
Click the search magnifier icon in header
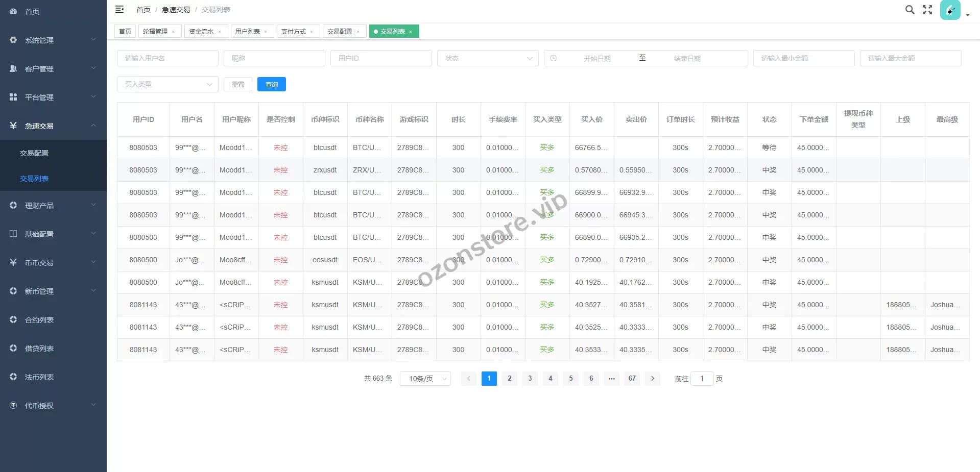[x=910, y=10]
